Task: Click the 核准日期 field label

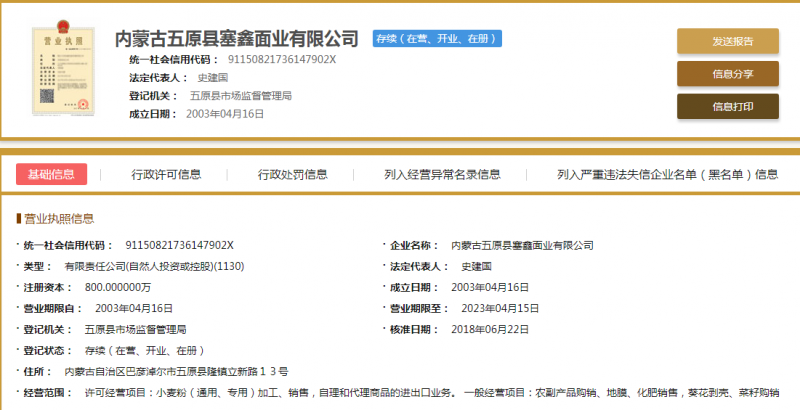Action: [414, 330]
